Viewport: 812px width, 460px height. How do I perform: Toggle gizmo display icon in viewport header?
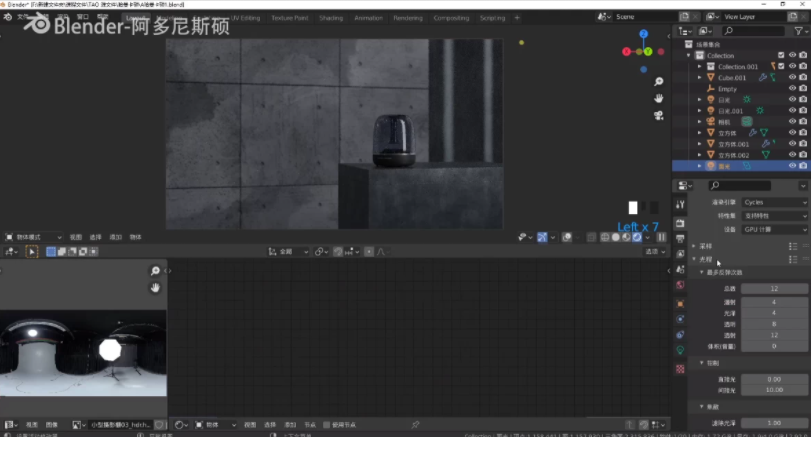coord(542,237)
